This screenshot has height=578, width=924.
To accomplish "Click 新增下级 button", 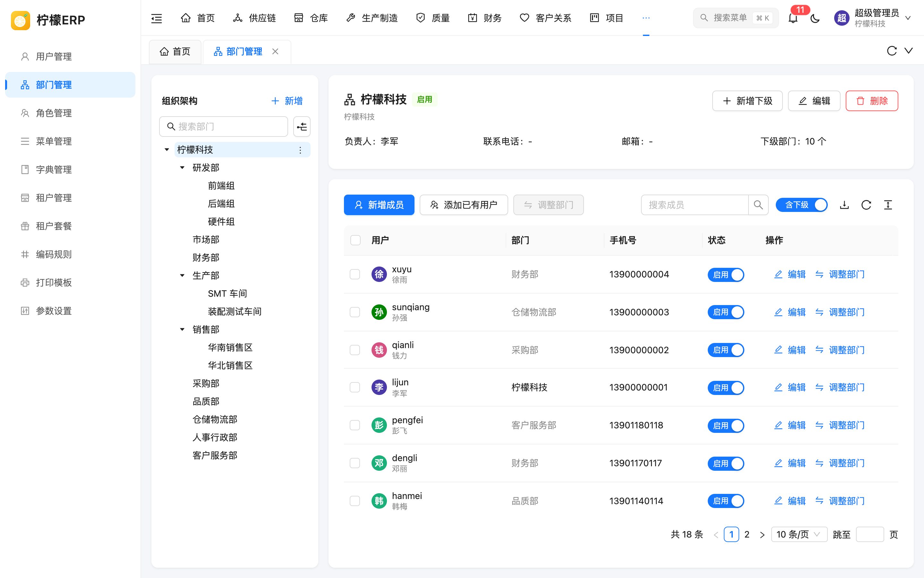I will 747,101.
